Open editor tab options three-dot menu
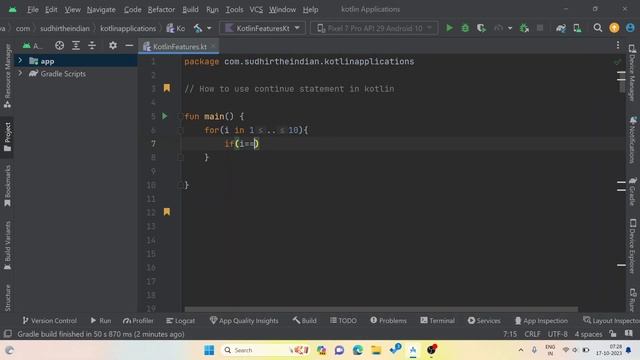The width and height of the screenshot is (640, 360). 618,45
